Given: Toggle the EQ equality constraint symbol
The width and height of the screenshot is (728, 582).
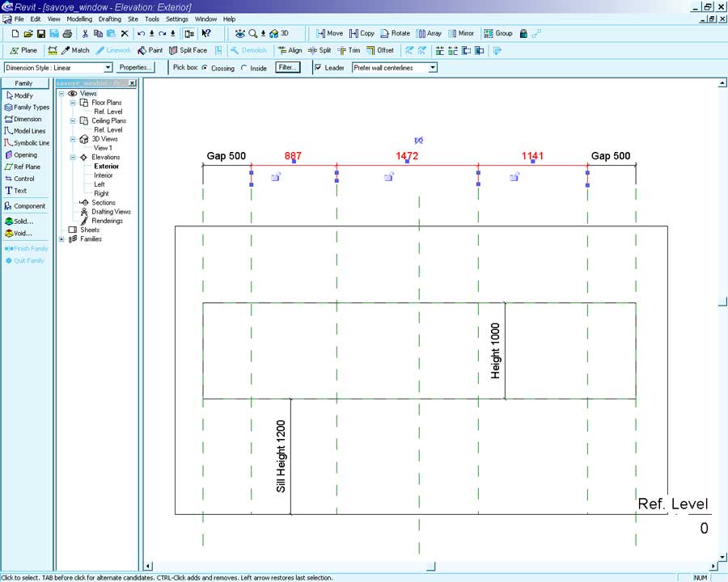Looking at the screenshot, I should [418, 140].
